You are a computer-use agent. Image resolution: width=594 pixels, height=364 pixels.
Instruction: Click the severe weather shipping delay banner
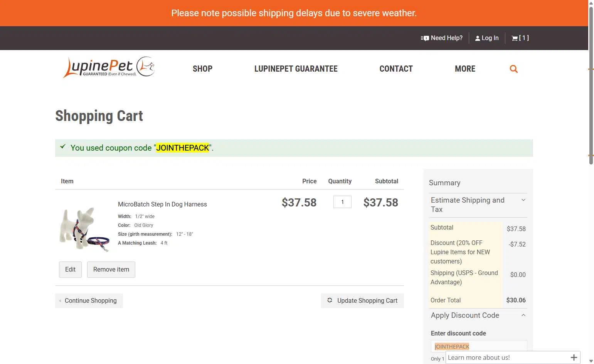[x=294, y=13]
